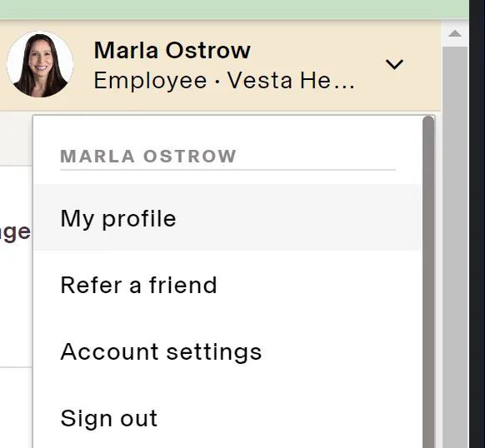The width and height of the screenshot is (485, 448).
Task: Collapse the user menu chevron arrow
Action: [x=394, y=64]
